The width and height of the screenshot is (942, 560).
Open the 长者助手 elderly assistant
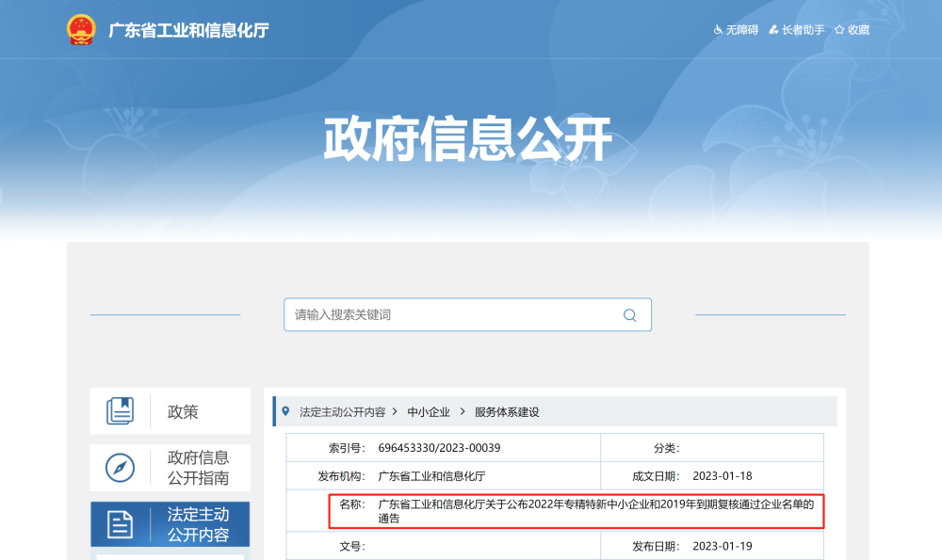(804, 30)
